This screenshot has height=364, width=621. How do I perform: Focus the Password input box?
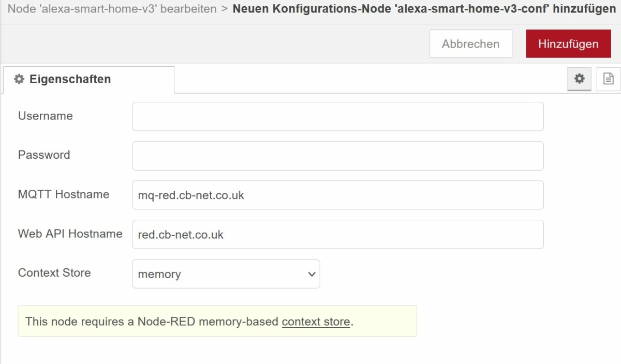(x=336, y=156)
